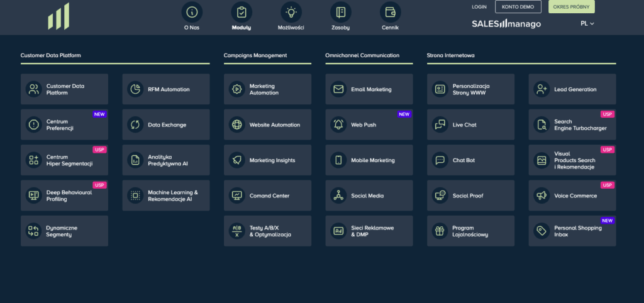The height and width of the screenshot is (303, 644).
Task: Click the Chat Bot speech icon
Action: pos(440,160)
